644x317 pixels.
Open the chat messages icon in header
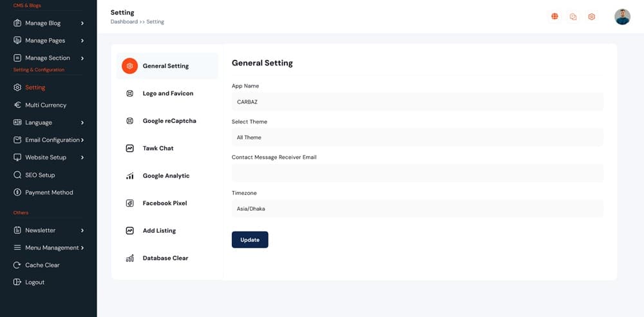[573, 17]
